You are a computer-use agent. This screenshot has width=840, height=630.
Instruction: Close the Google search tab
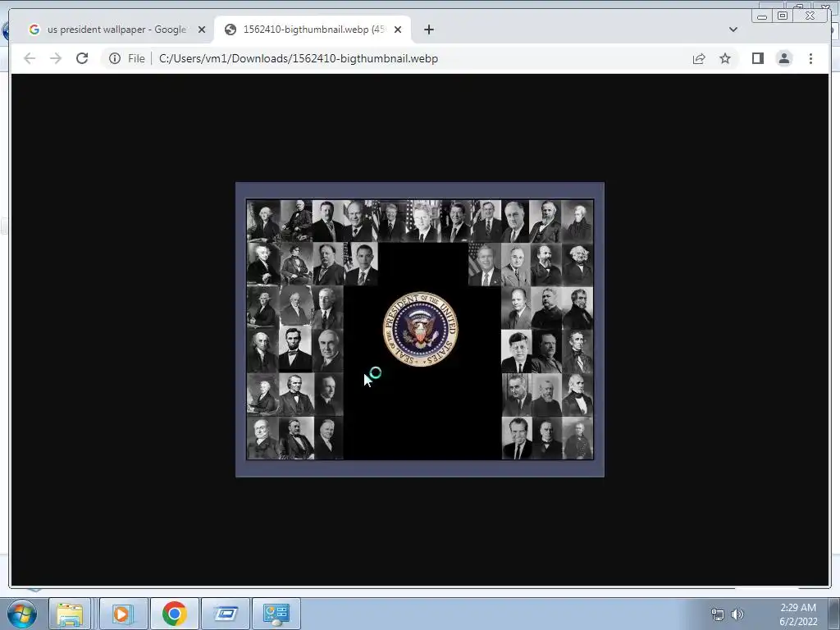click(202, 30)
